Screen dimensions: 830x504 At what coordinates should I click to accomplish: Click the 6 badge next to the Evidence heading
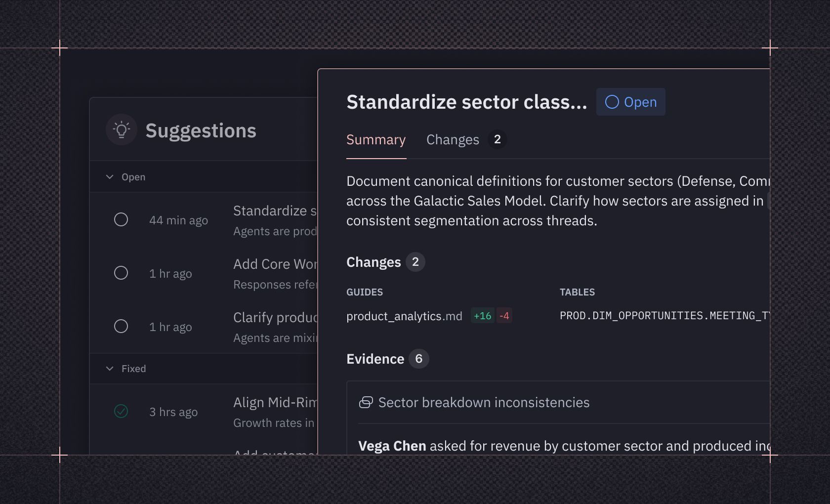click(x=420, y=359)
